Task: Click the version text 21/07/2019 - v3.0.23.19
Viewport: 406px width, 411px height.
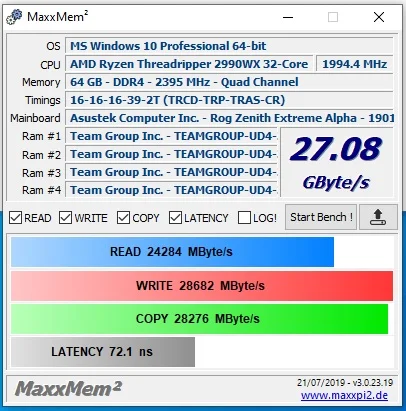Action: coord(345,382)
